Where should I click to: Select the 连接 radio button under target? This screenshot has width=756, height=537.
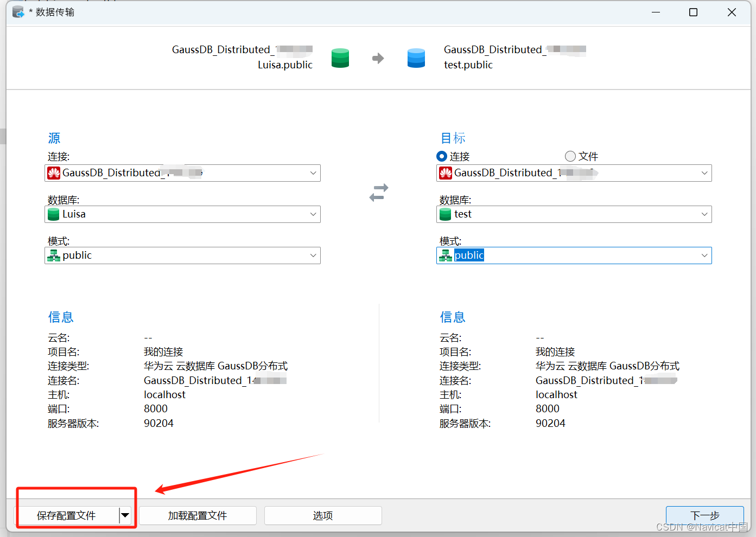[x=442, y=156]
